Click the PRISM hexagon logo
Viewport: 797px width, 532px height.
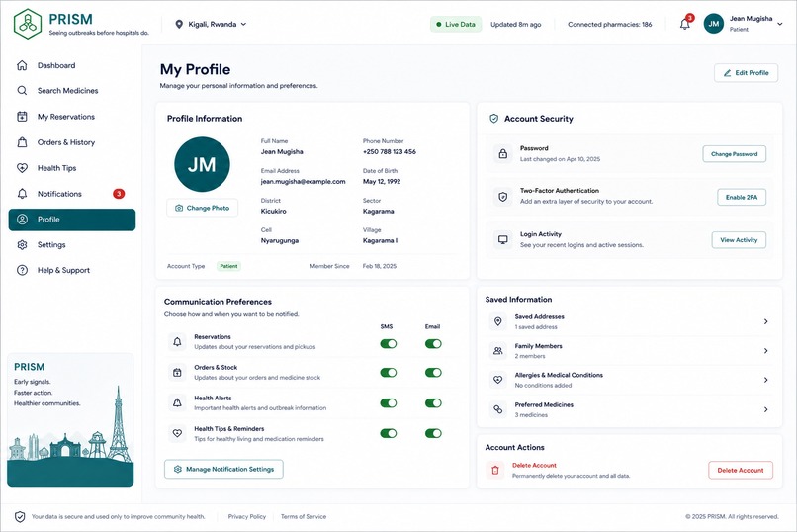(28, 24)
